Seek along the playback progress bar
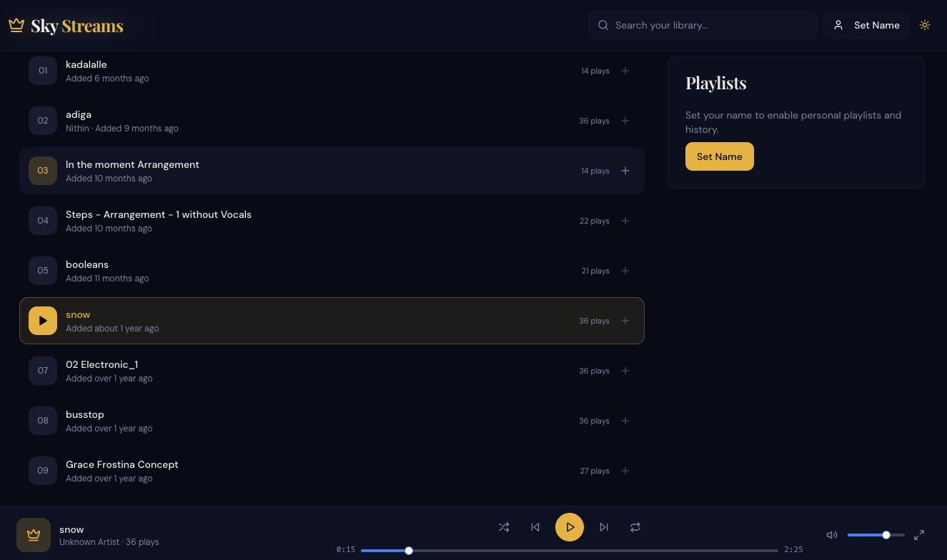The width and height of the screenshot is (947, 560). tap(568, 550)
